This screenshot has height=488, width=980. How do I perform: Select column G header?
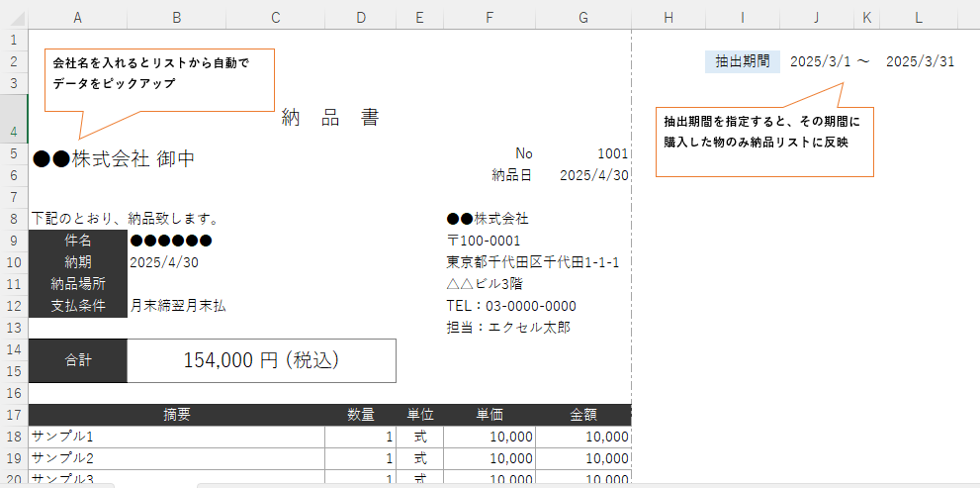[583, 18]
